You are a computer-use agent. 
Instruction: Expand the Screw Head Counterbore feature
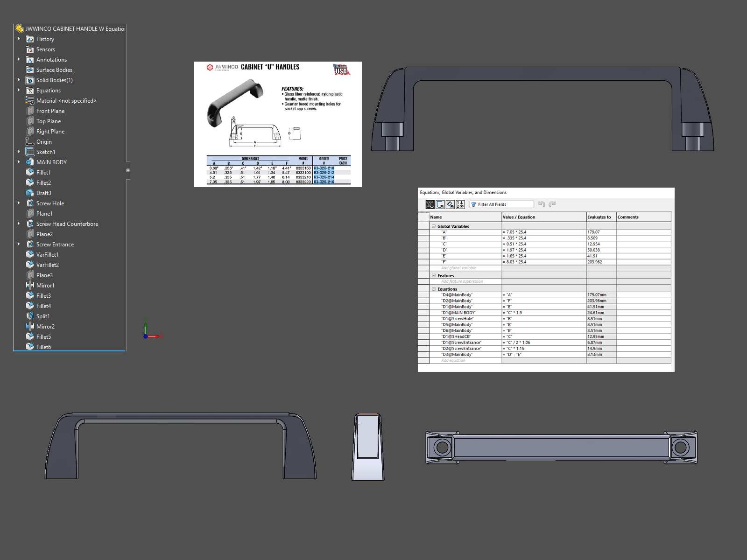[19, 224]
